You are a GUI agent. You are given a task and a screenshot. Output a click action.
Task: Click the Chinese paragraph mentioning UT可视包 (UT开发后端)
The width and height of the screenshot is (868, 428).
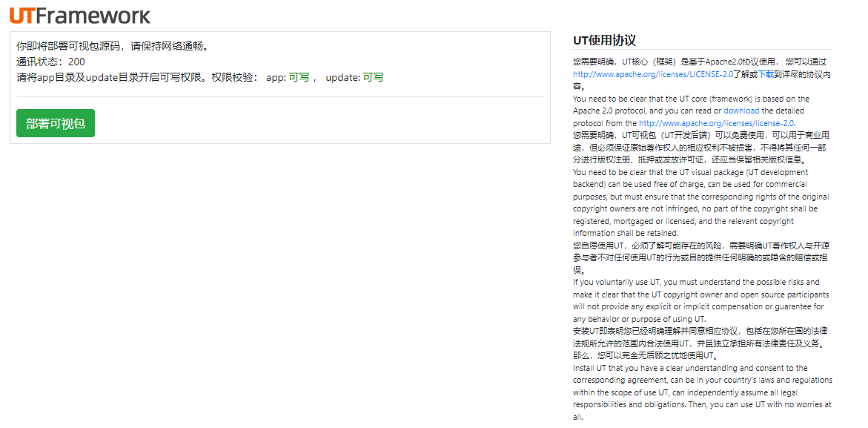pyautogui.click(x=700, y=147)
